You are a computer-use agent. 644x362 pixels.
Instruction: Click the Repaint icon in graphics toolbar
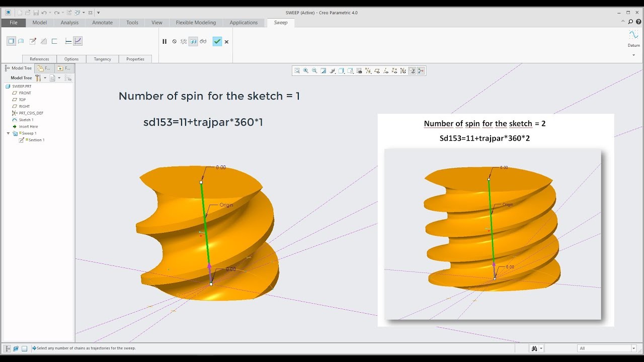323,71
